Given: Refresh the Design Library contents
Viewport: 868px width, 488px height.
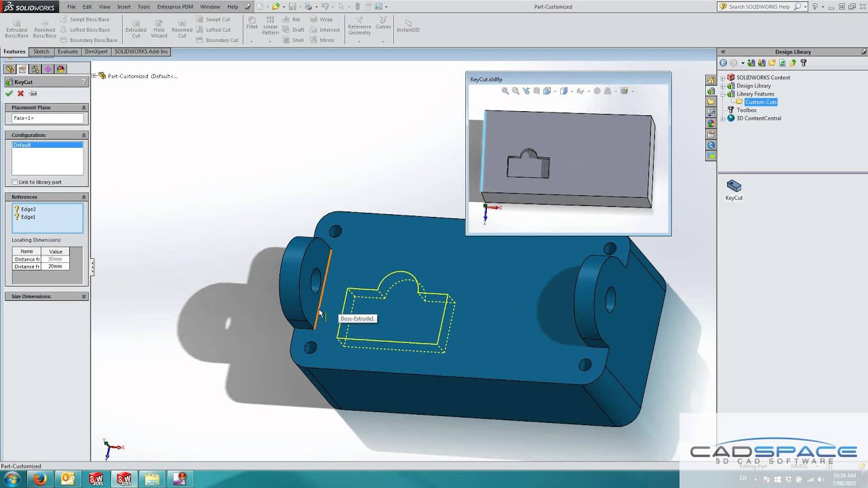Looking at the screenshot, I should [782, 63].
